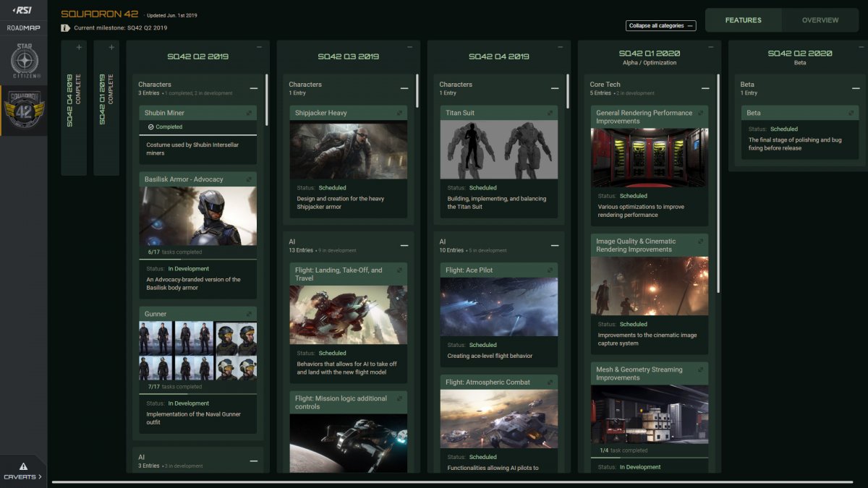Open Mesh & Geometry Streaming expand icon
This screenshot has width=868, height=488.
point(699,369)
